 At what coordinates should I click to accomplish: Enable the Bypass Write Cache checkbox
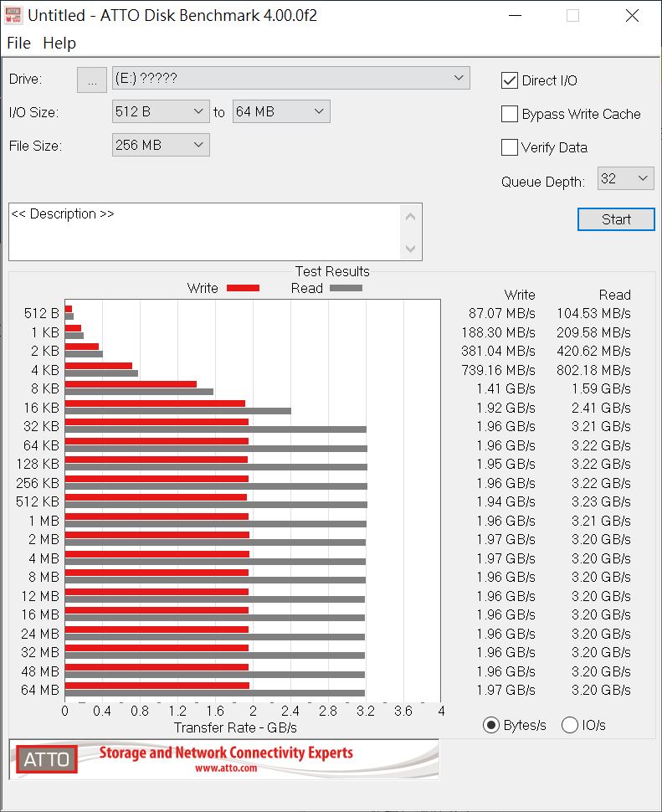(x=510, y=114)
